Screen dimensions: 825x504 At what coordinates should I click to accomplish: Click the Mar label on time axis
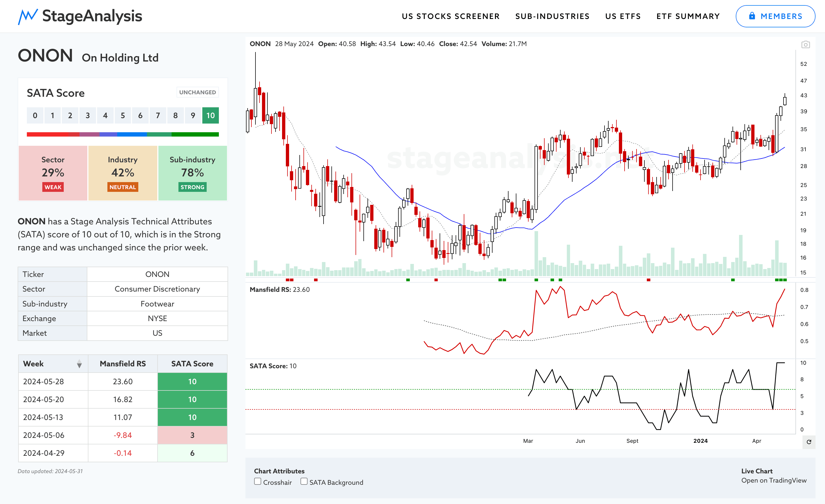(528, 441)
